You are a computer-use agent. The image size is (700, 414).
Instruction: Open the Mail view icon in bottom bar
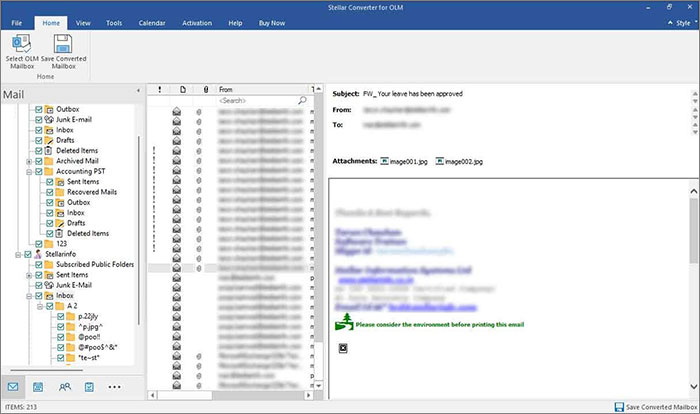[x=13, y=387]
